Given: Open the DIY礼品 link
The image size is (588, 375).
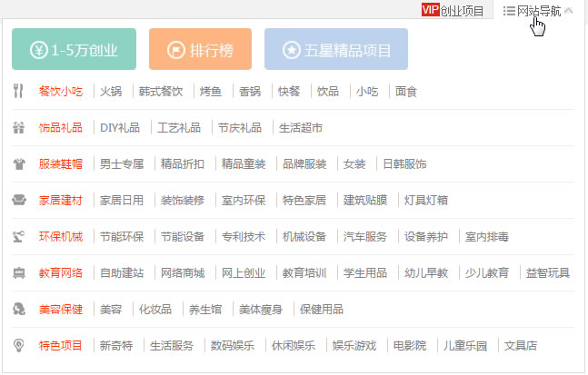Looking at the screenshot, I should pyautogui.click(x=120, y=127).
